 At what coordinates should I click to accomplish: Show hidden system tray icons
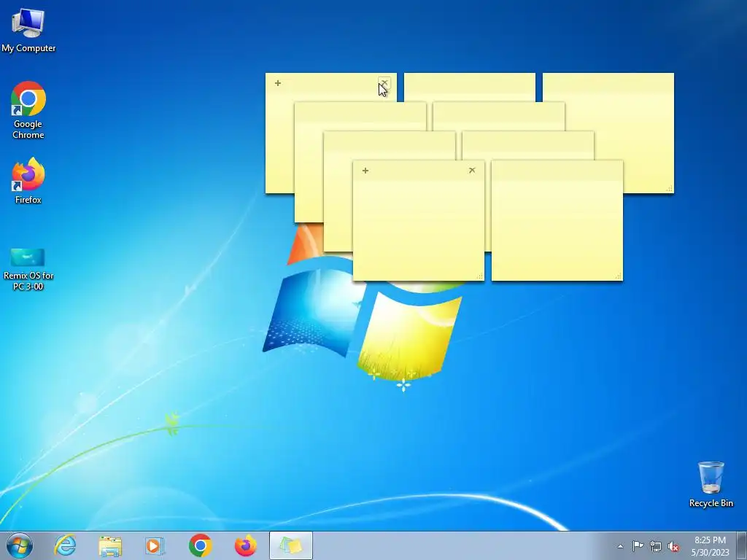pyautogui.click(x=620, y=546)
